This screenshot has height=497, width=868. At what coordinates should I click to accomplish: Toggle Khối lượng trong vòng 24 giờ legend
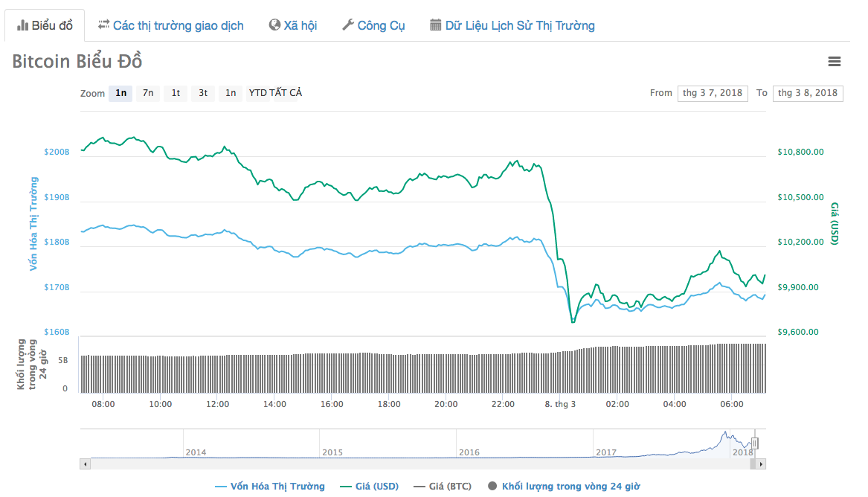pos(564,487)
